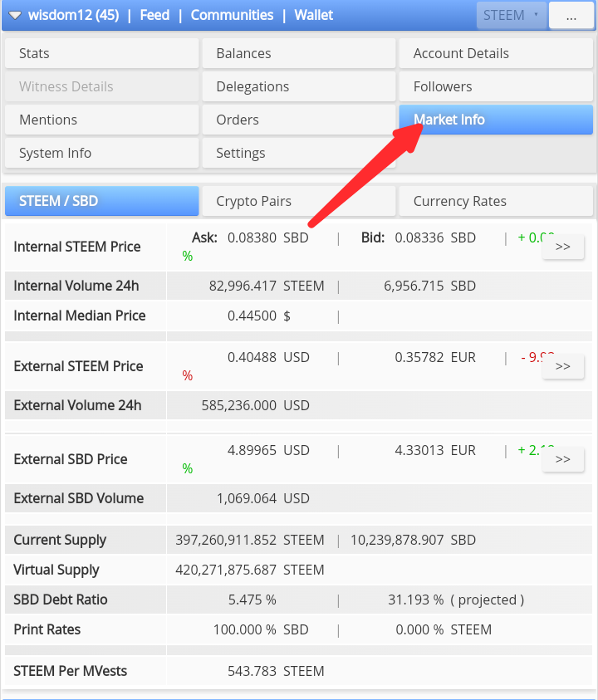The height and width of the screenshot is (700, 598).
Task: Select the 420,271,875.687 STEEM virtual supply
Action: [250, 570]
